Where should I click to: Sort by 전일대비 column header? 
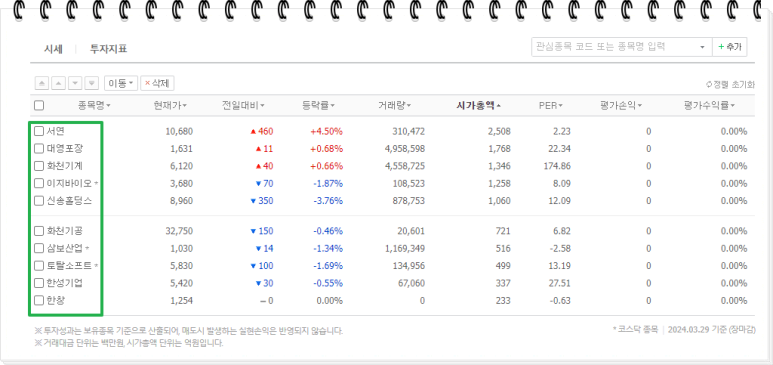coord(243,105)
